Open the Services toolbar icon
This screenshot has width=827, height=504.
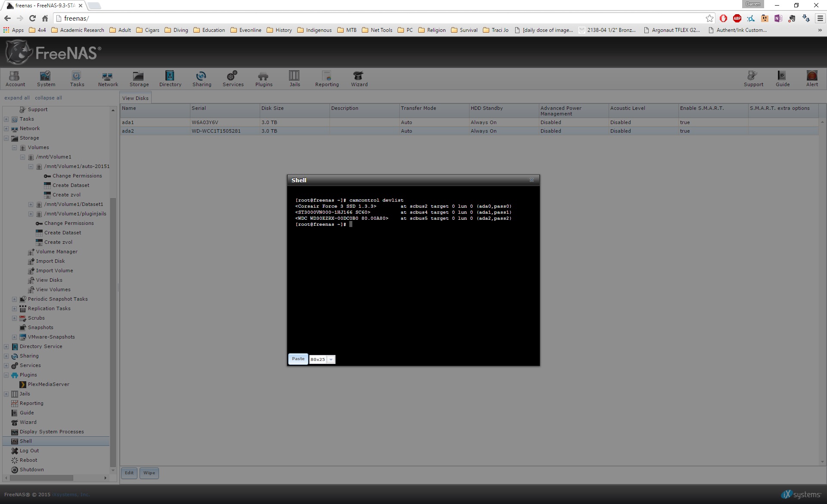coord(233,79)
